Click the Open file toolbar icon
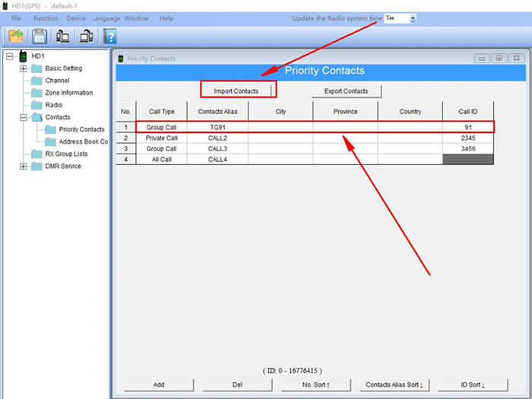 (x=16, y=36)
